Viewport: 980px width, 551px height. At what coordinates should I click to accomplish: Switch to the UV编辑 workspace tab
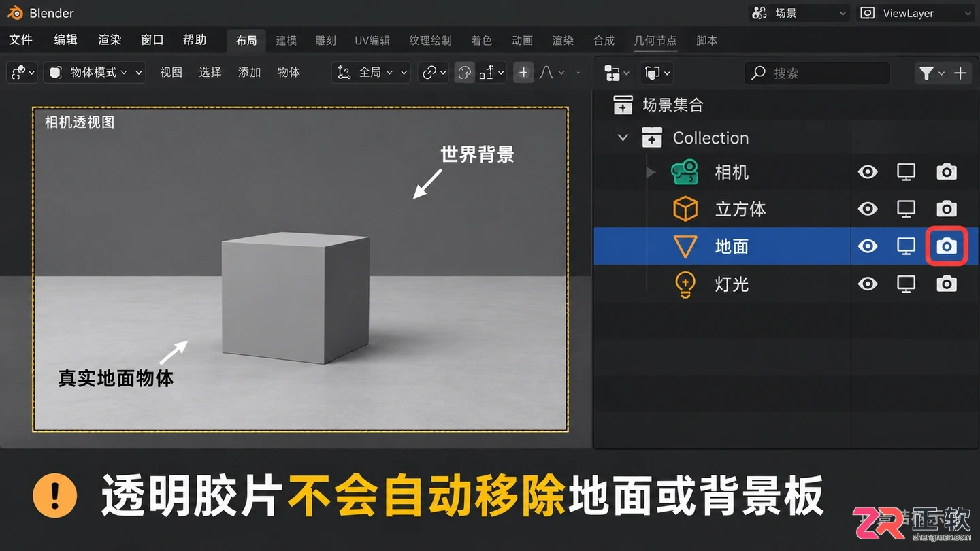click(x=372, y=41)
